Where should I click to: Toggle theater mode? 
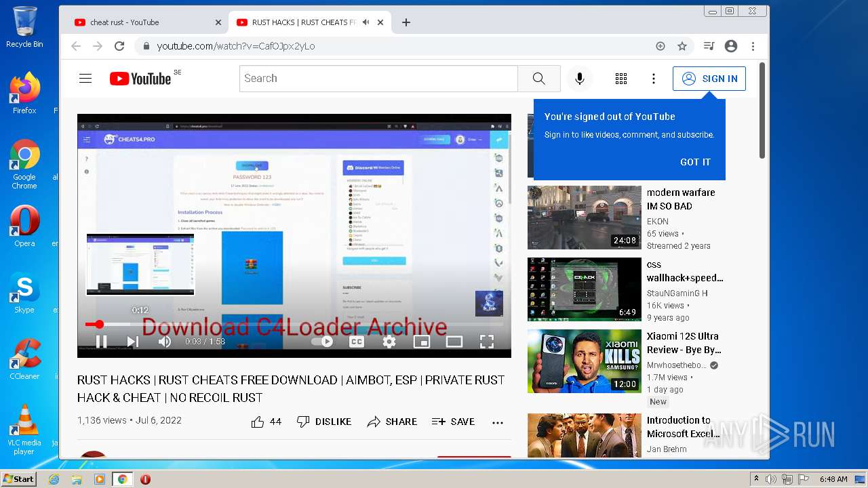[454, 342]
